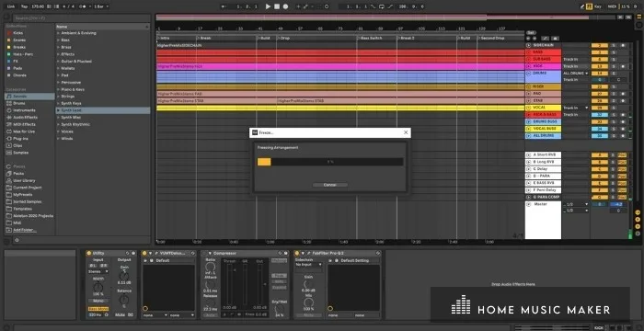644x331 pixels.
Task: Solo the SIDECHAIN track
Action: (x=614, y=45)
